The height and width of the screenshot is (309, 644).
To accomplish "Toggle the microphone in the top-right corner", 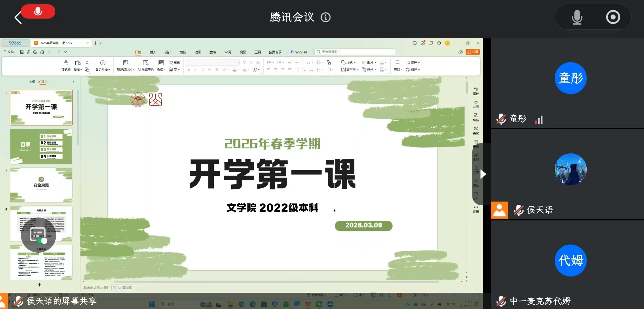I will point(577,17).
